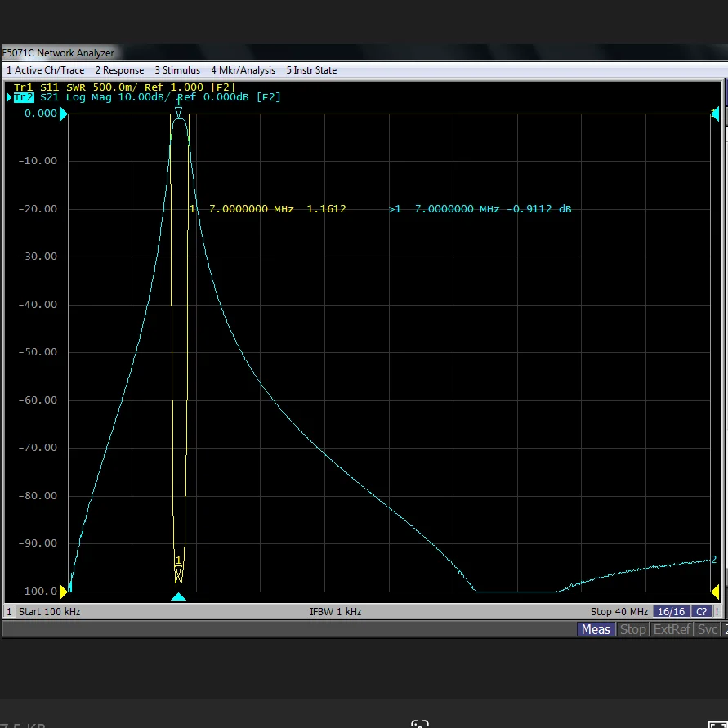Click the C? calibration status indicator
Screen dimensions: 728x728
[701, 611]
